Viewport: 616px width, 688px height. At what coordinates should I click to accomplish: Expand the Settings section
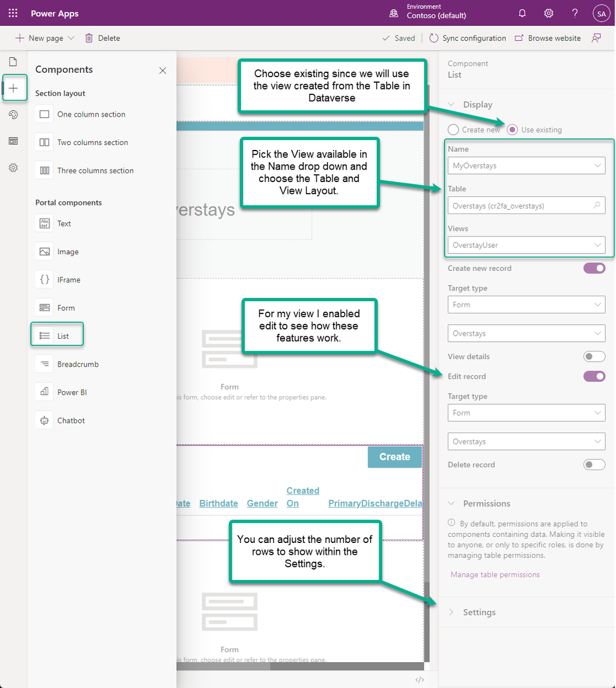451,612
